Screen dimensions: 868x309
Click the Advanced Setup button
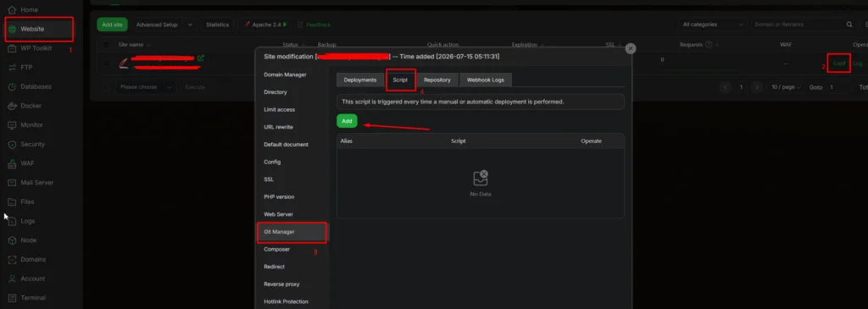coord(157,25)
